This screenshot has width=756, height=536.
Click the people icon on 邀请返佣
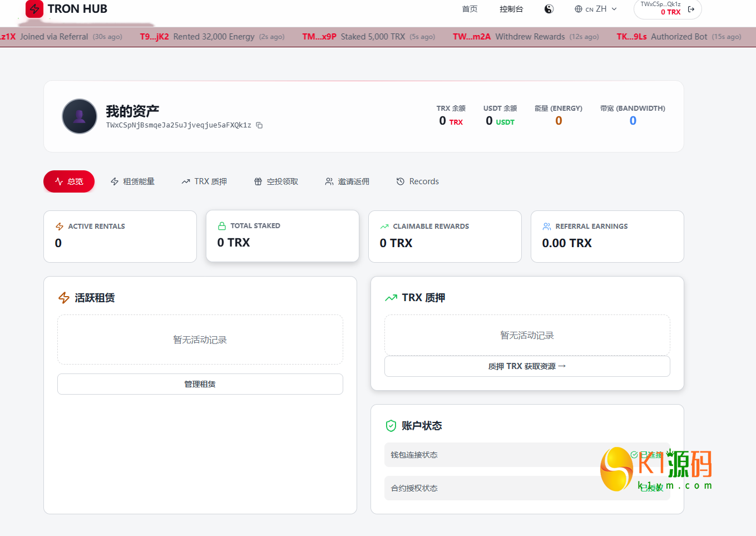329,181
